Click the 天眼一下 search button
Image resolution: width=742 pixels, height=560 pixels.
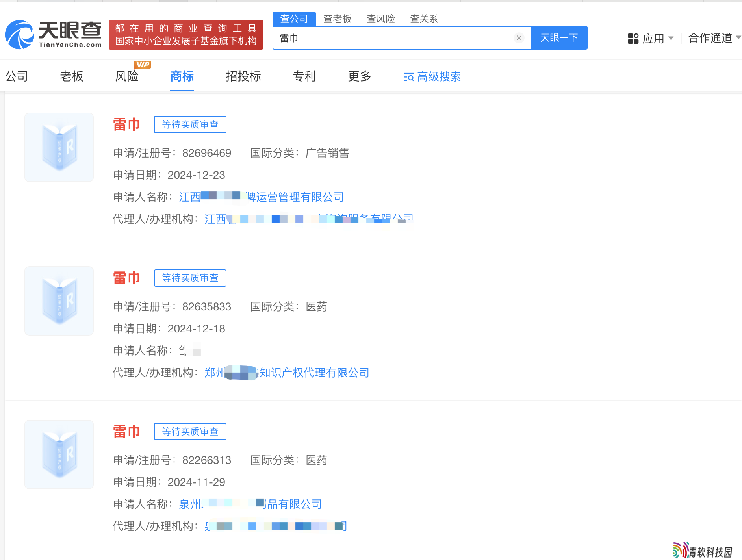(x=559, y=38)
